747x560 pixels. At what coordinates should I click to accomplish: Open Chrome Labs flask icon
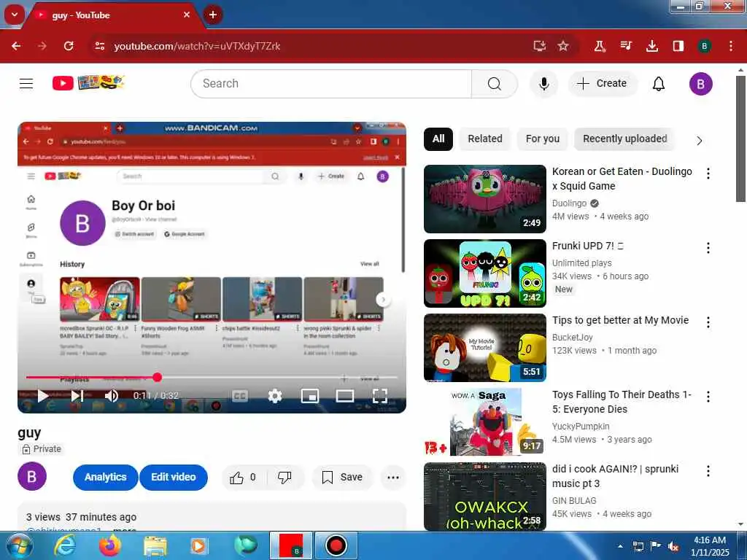600,46
